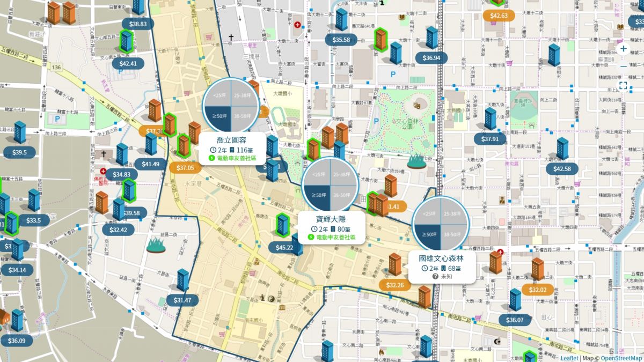Choose the $31.47 price marker
This screenshot has width=644, height=362.
pyautogui.click(x=182, y=300)
